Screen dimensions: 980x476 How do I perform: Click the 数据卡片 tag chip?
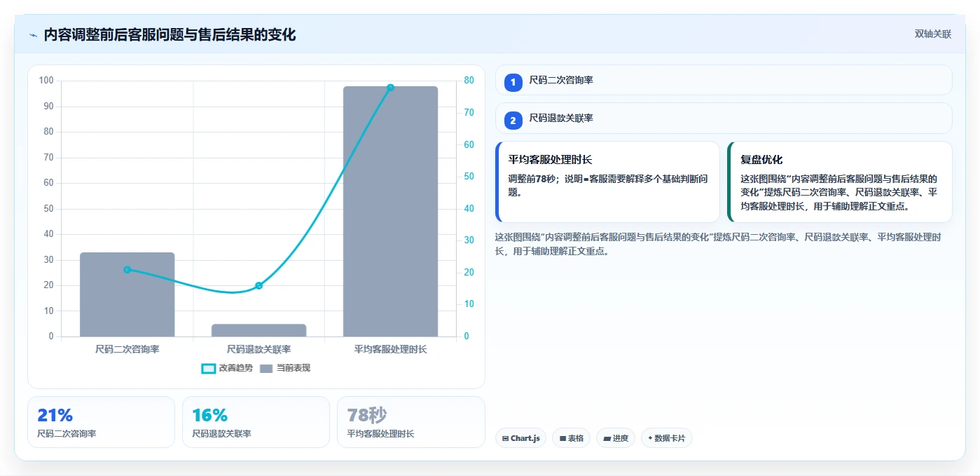click(667, 438)
